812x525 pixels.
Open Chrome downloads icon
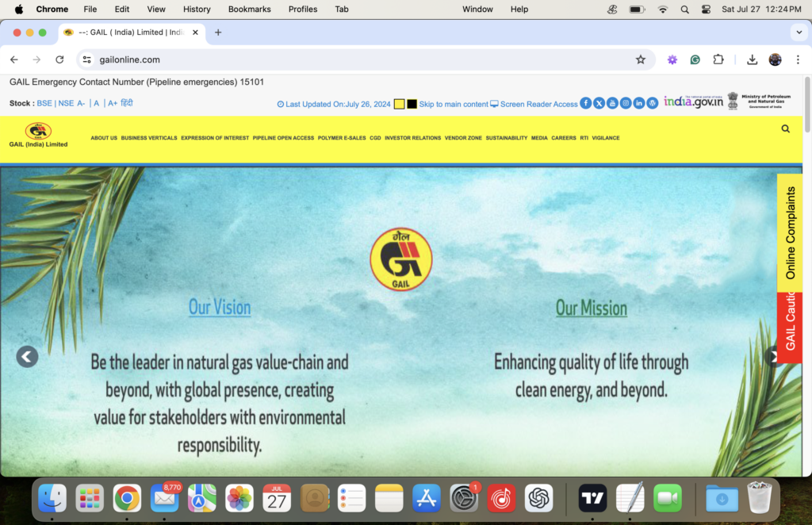tap(752, 59)
